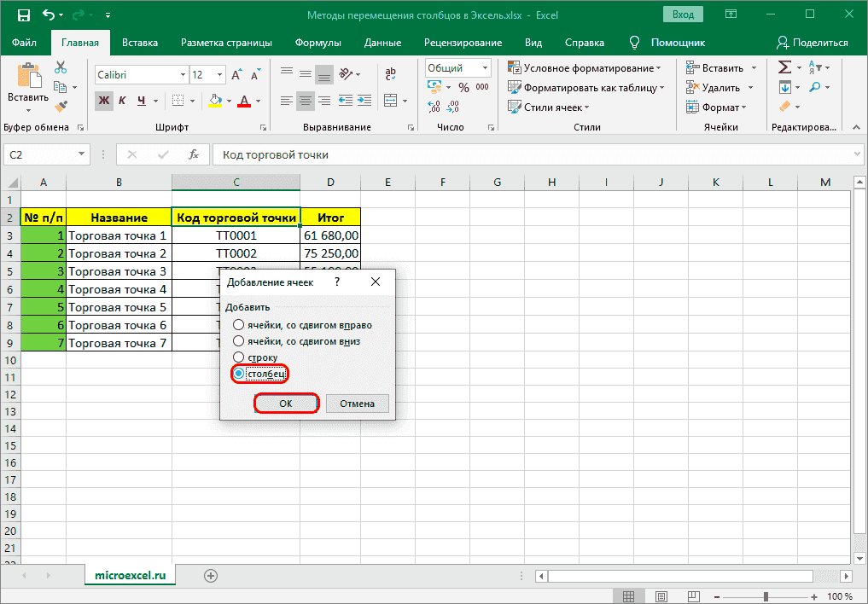Screen dimensions: 868x604
Task: Apply italic formatting with the К icon
Action: pyautogui.click(x=121, y=101)
